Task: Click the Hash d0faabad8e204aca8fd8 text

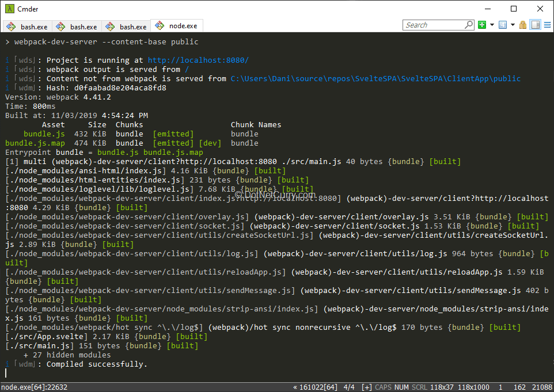Action: click(x=107, y=87)
